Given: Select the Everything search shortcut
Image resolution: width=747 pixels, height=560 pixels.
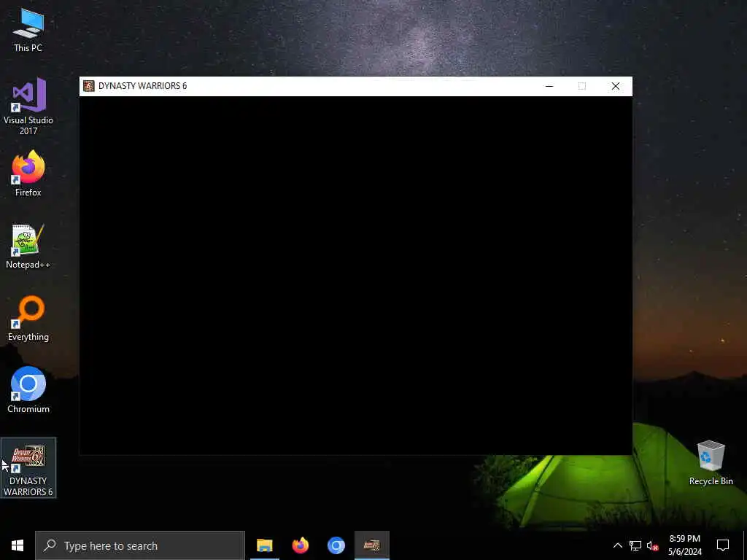Looking at the screenshot, I should pyautogui.click(x=28, y=319).
